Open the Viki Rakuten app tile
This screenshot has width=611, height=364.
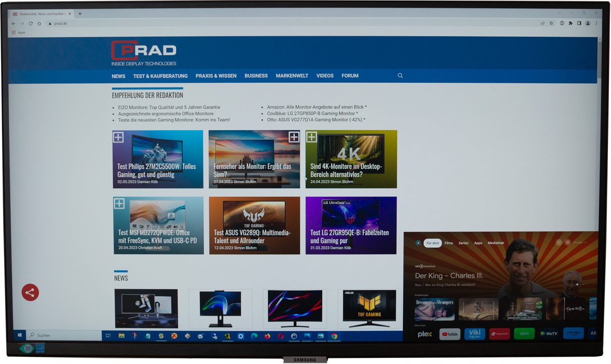coord(475,334)
